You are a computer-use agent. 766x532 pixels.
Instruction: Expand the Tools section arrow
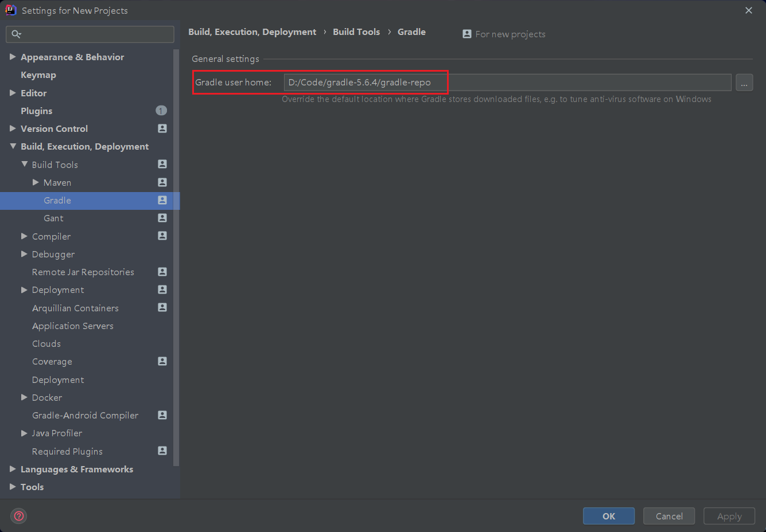click(x=13, y=487)
